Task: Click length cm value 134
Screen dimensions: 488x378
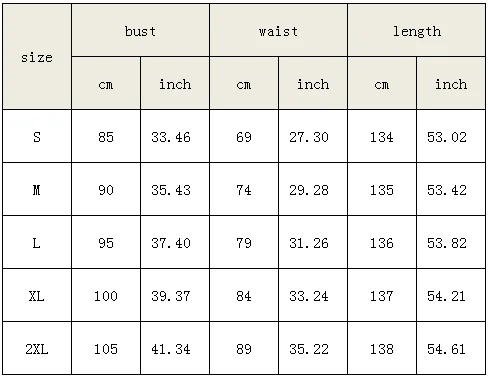Action: point(382,136)
